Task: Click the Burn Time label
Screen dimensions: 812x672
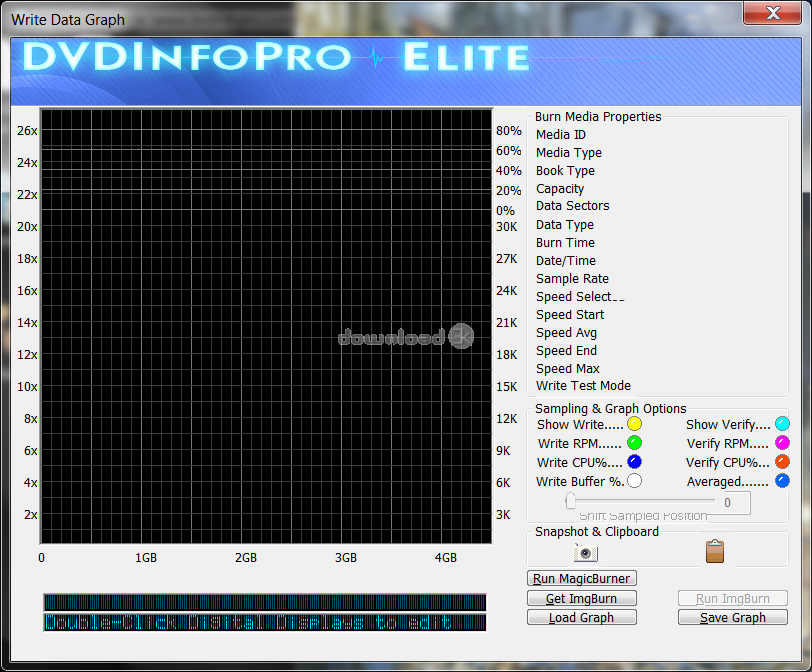Action: coord(565,243)
